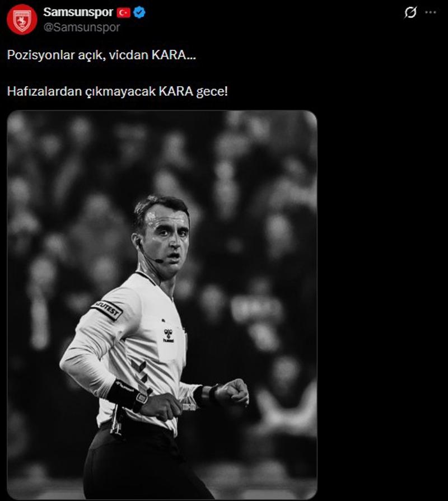The width and height of the screenshot is (448, 501).
Task: Open the Samsunspor display name link
Action: pos(78,12)
